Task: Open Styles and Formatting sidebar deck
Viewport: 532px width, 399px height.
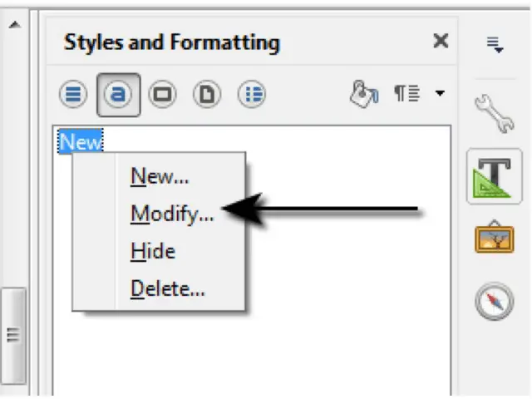Action: pos(495,176)
